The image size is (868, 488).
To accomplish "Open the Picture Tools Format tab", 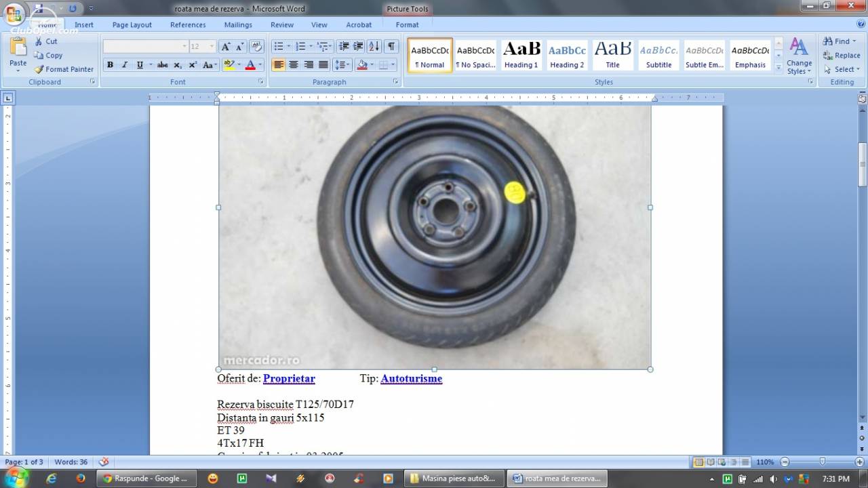I will coord(408,25).
